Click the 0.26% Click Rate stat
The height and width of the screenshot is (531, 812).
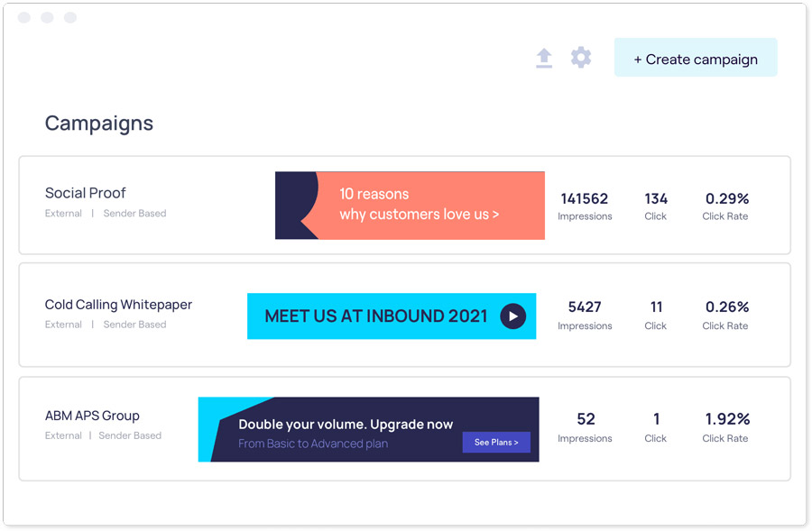coord(726,316)
